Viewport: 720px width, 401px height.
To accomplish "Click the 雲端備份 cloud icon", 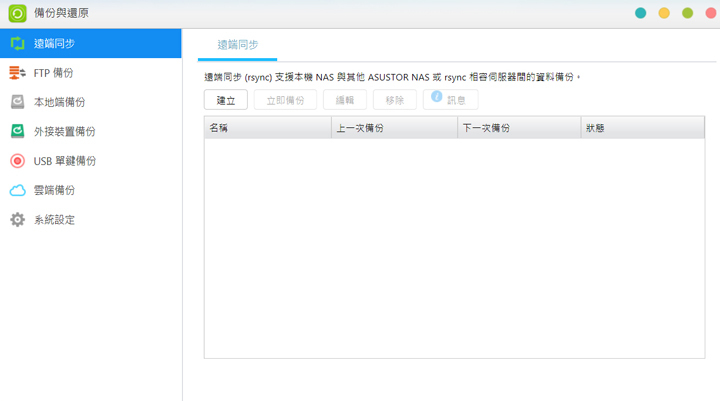I will [x=17, y=190].
